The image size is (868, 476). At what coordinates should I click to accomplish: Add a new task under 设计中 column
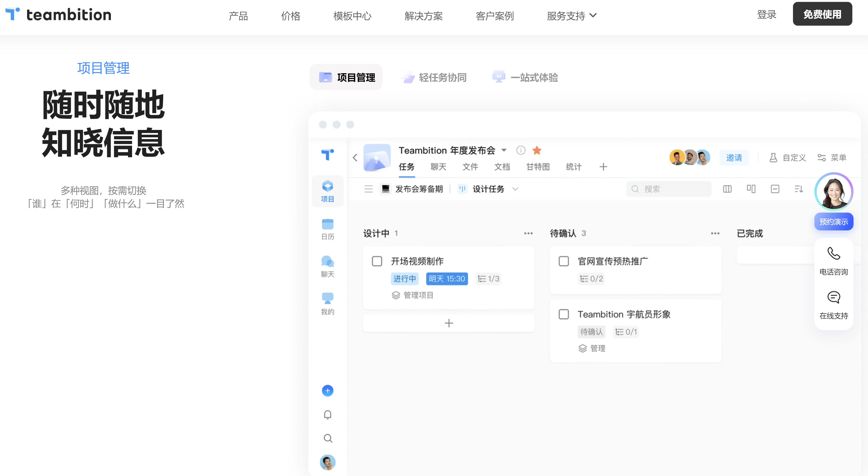pyautogui.click(x=448, y=323)
